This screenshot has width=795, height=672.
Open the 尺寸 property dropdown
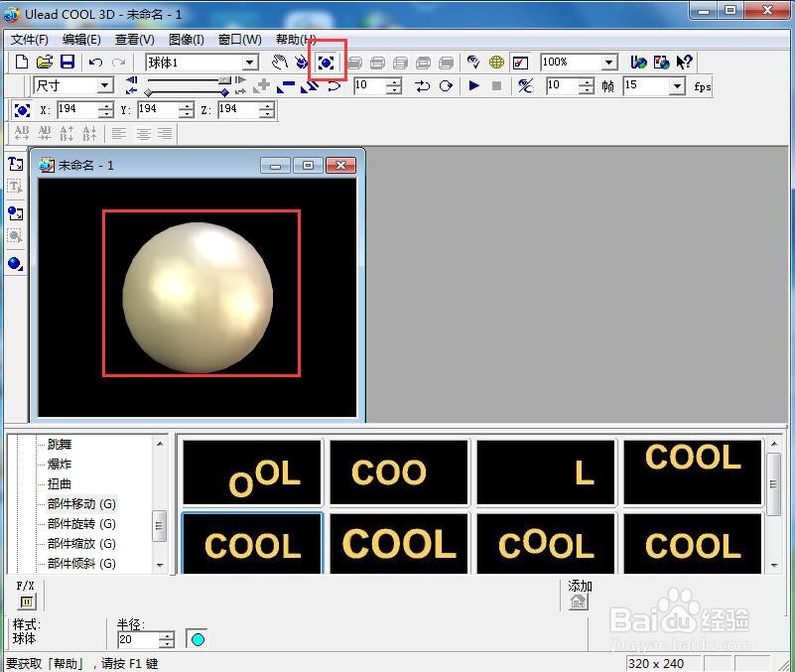point(105,85)
